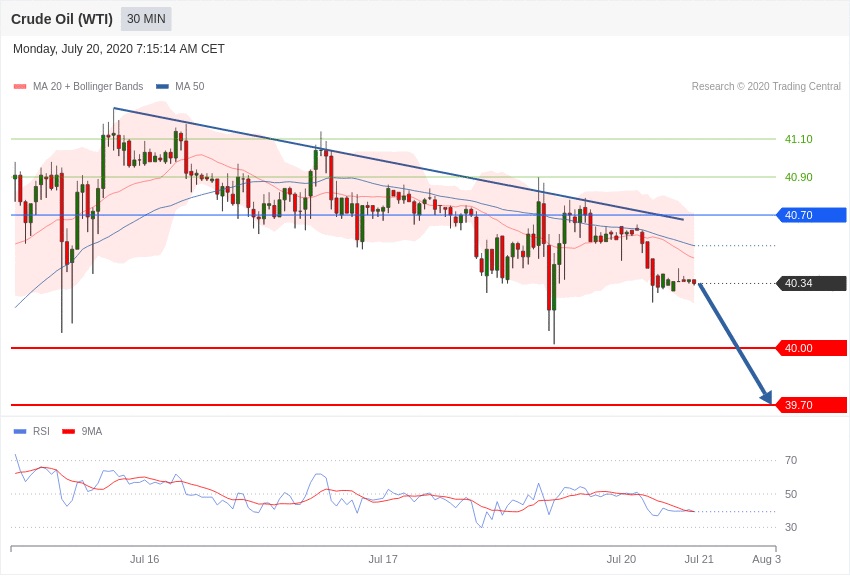
Task: Select the Jul 16 date on time axis
Action: tap(144, 559)
